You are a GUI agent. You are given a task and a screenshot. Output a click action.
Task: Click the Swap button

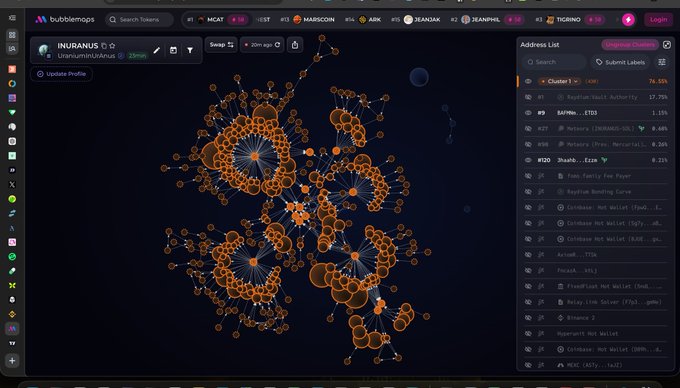click(x=221, y=45)
